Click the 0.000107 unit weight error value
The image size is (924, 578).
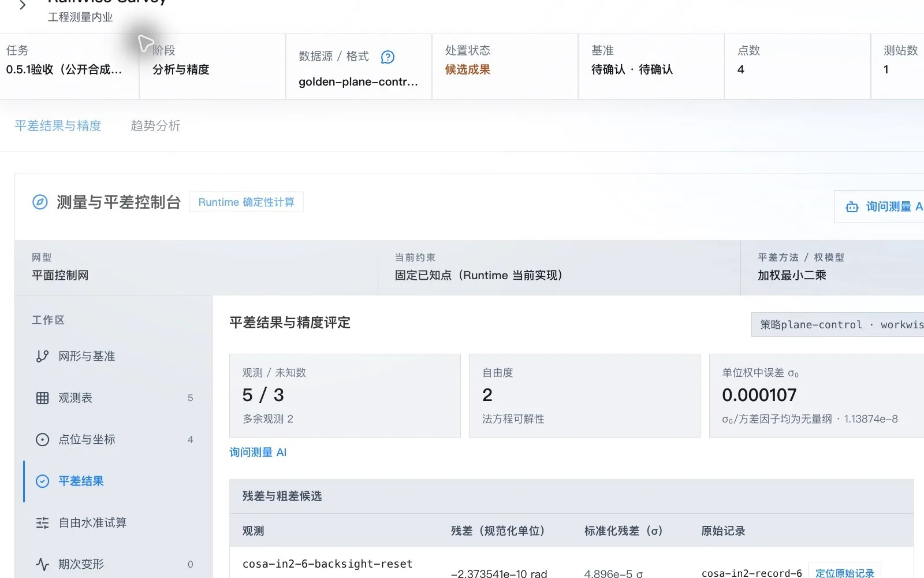[x=759, y=395]
